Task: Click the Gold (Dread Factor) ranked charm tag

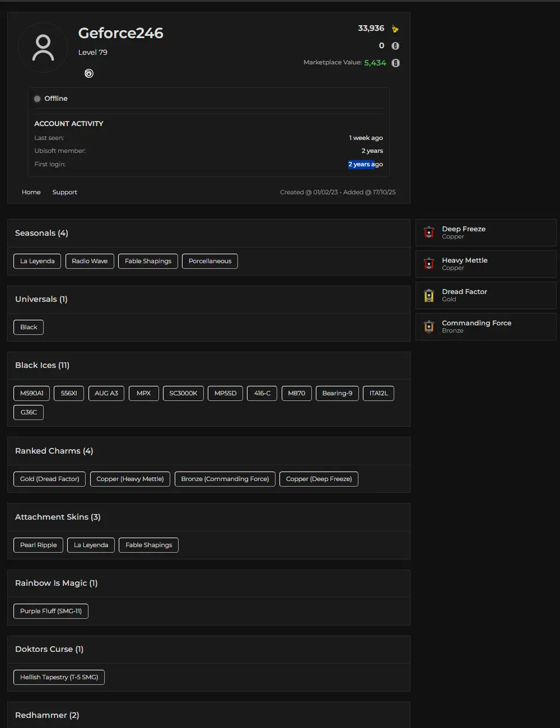Action: (50, 479)
